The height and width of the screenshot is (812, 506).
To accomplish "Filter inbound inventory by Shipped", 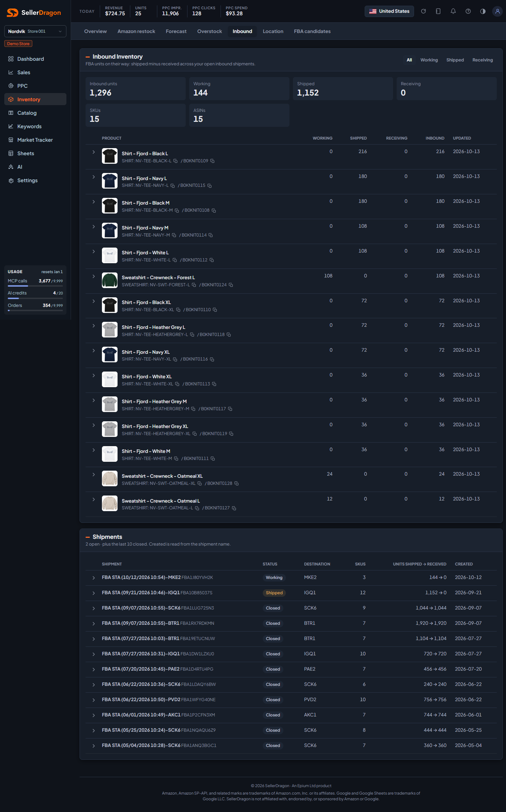I will click(x=455, y=60).
